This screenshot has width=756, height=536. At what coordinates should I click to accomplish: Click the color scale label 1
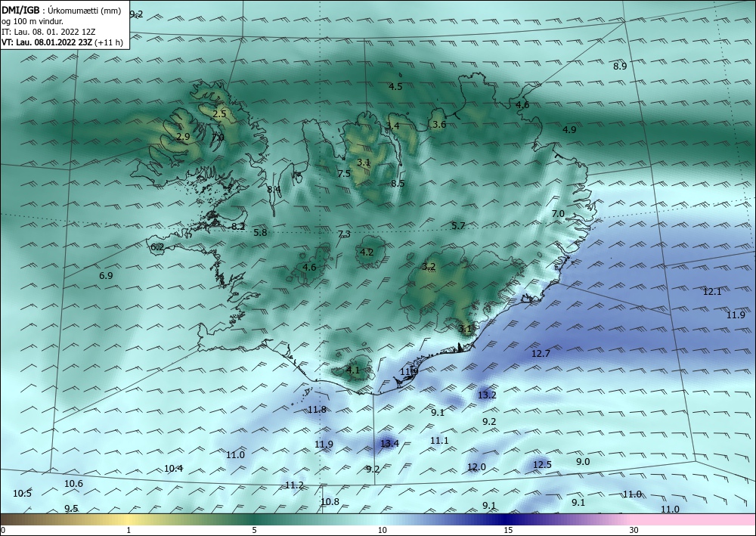129,531
